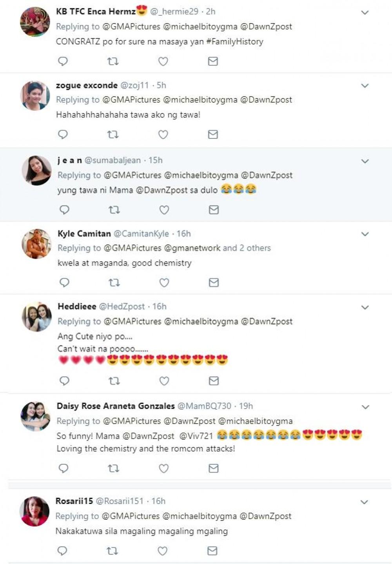This screenshot has height=564, width=392.
Task: Share jean's tweet via direct message icon
Action: coord(214,210)
